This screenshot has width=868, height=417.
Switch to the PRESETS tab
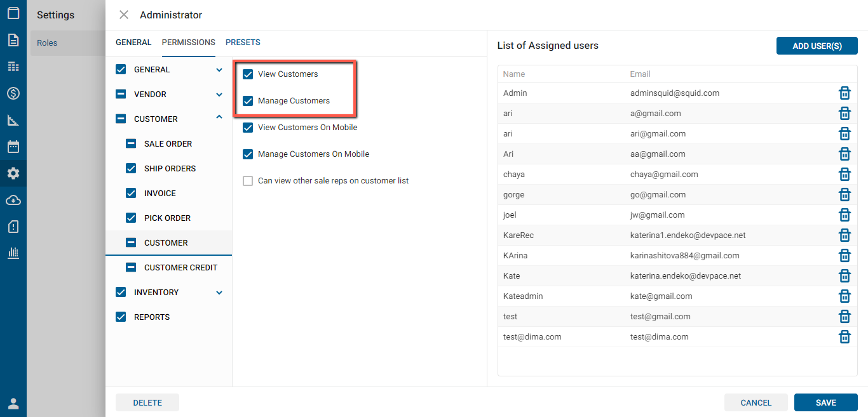243,43
